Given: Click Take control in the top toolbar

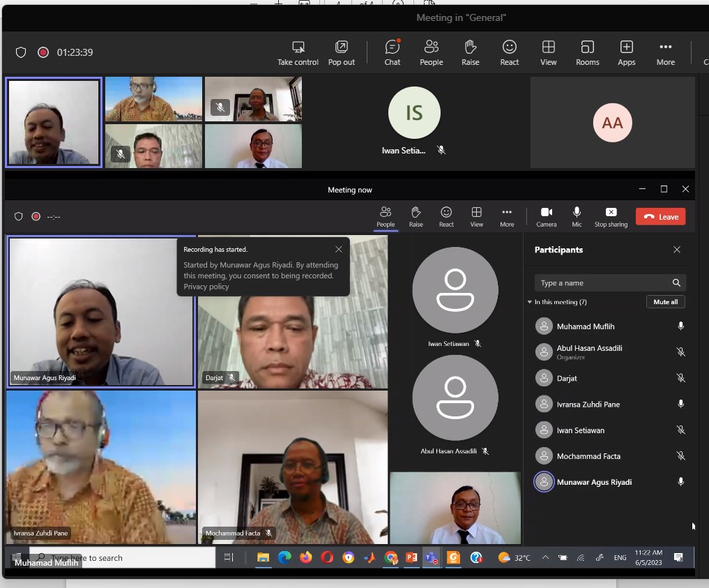Looking at the screenshot, I should [x=298, y=53].
